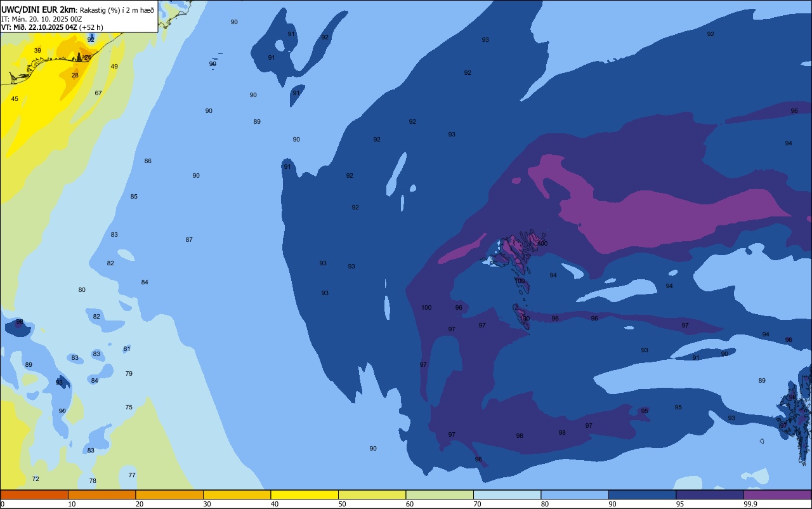Screen dimensions: 812x509
Task: Select the 10–20 orange legend color band
Action: click(101, 494)
